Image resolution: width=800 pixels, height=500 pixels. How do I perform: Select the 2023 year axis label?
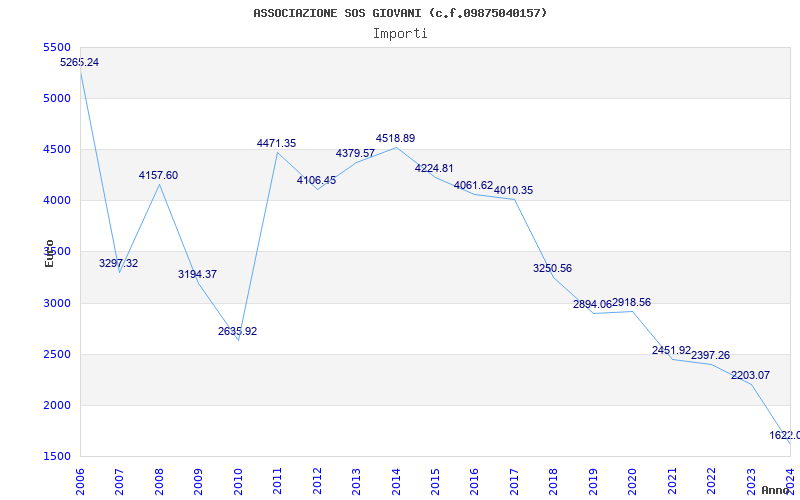click(x=751, y=482)
